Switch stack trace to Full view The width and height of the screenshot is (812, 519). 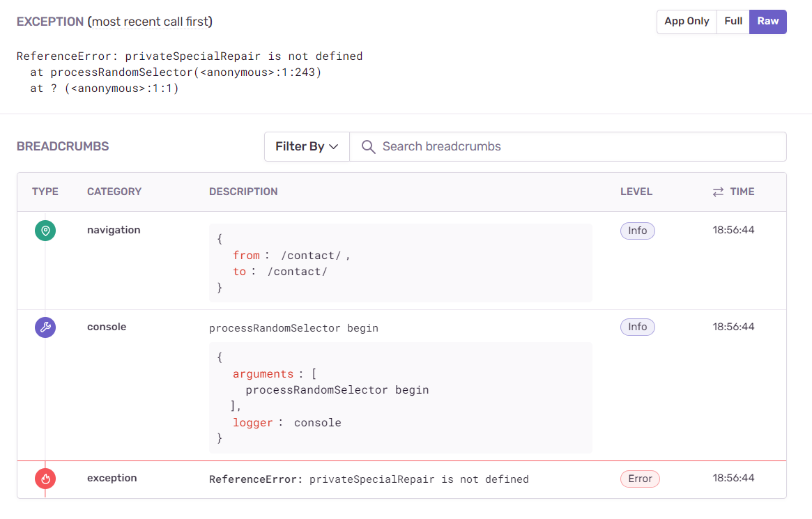[733, 22]
